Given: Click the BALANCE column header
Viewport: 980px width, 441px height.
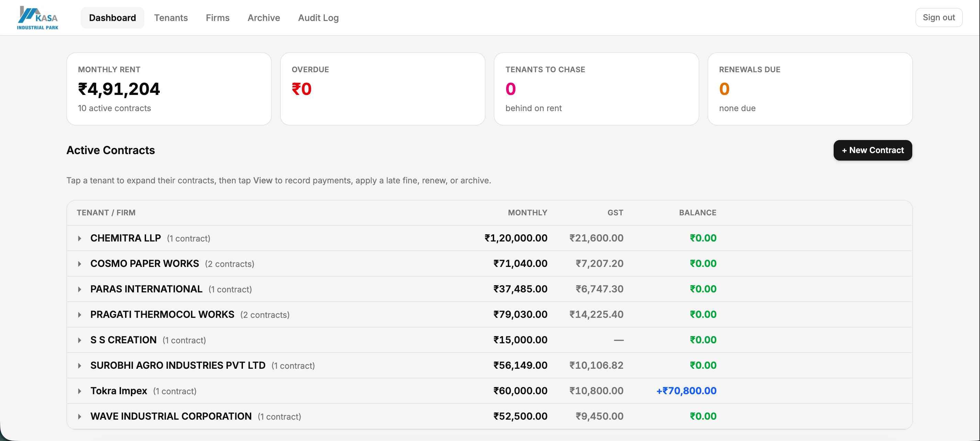Looking at the screenshot, I should click(x=697, y=213).
